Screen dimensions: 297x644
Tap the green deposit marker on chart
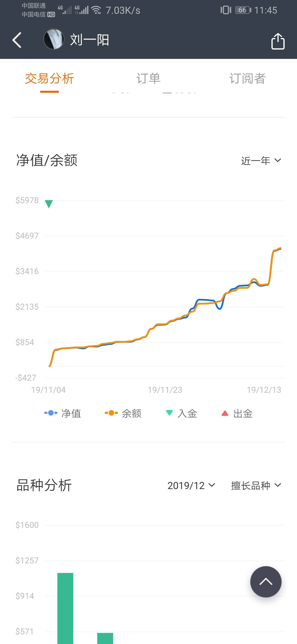[49, 204]
